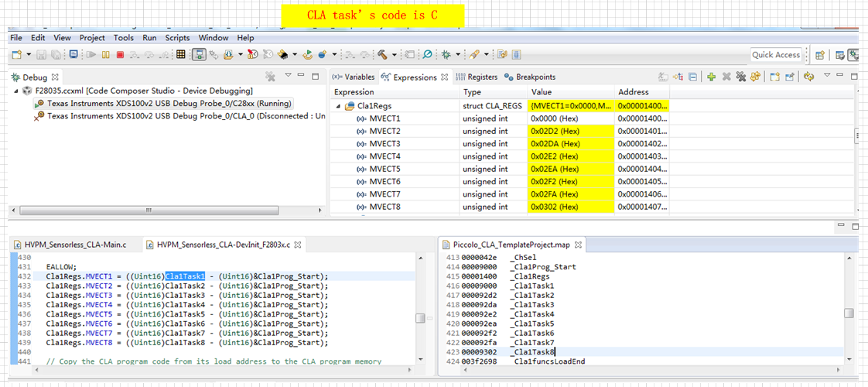This screenshot has width=868, height=387.
Task: Close the HVPM_Sensorless_CLA-DevInit_F2803x.c tab
Action: pyautogui.click(x=297, y=244)
